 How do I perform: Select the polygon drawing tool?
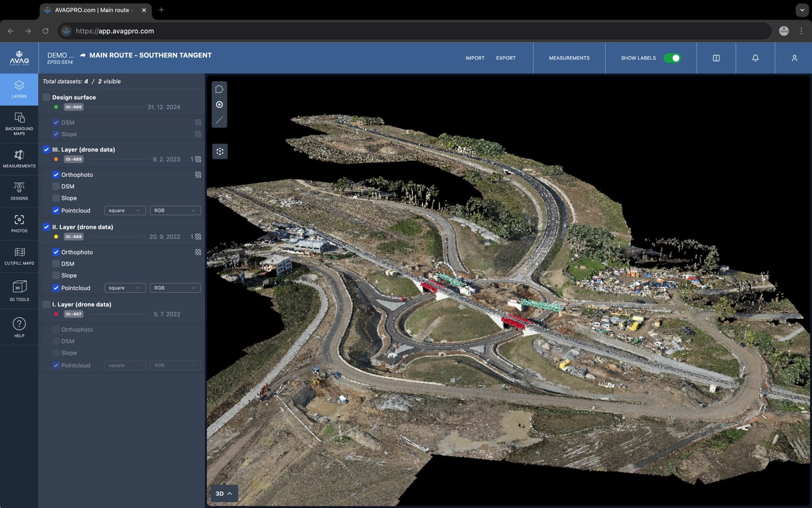pos(219,89)
